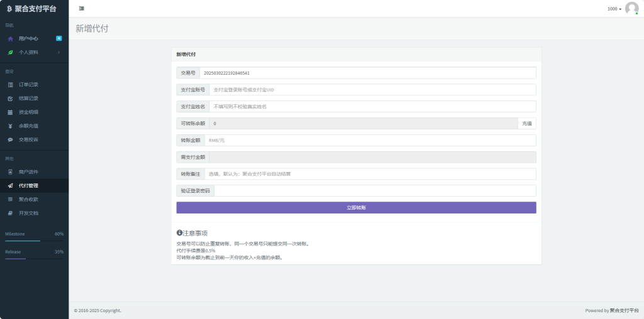Click the chat bubble icon beside 交易投诉

(x=11, y=140)
